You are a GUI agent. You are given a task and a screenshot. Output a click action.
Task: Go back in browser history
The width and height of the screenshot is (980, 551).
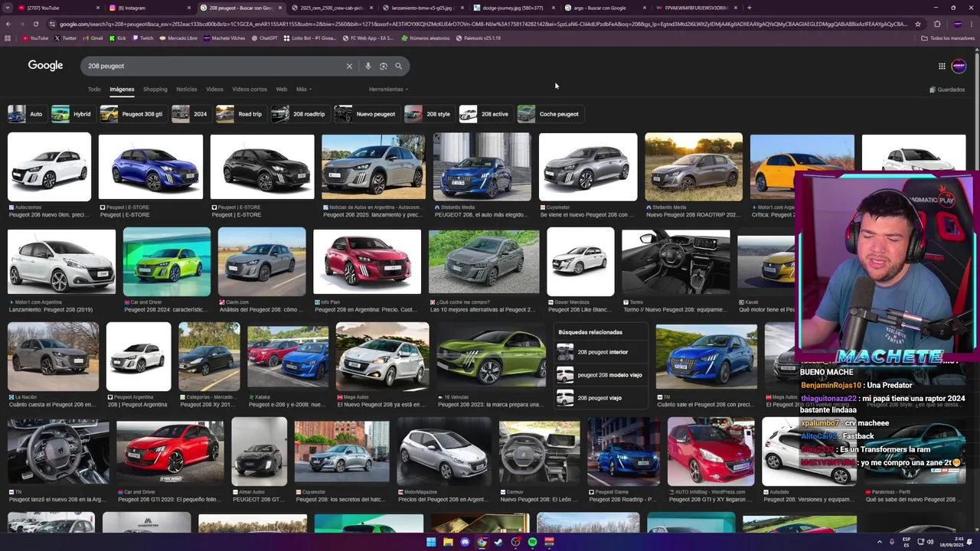tap(8, 24)
